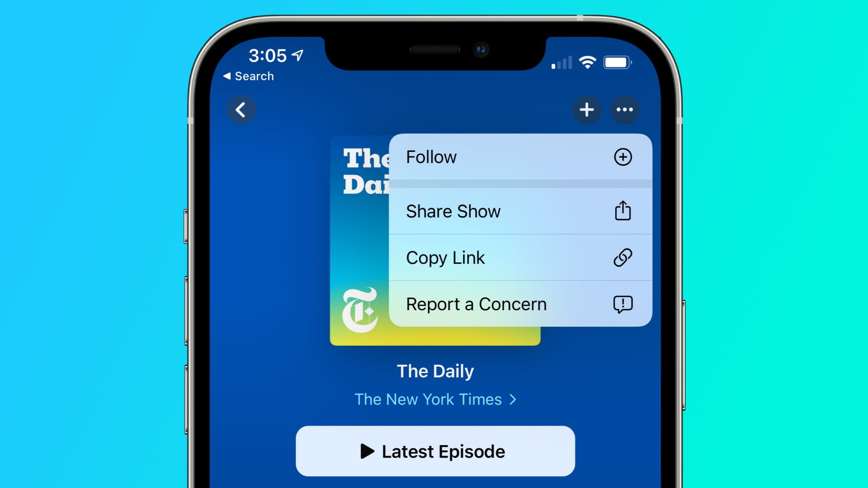Viewport: 868px width, 488px height.
Task: Tap the Report a Concern alert icon
Action: click(622, 305)
